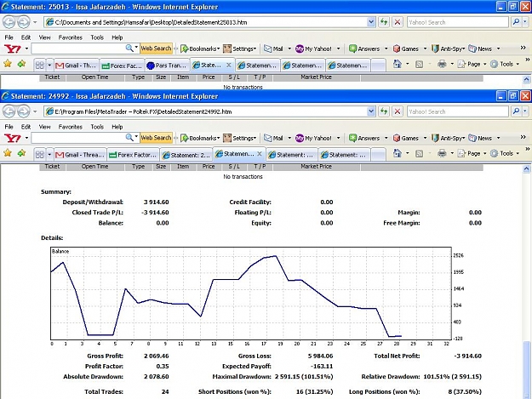Stop loading in Statement 24992 window
The width and height of the screenshot is (532, 399).
pos(398,111)
